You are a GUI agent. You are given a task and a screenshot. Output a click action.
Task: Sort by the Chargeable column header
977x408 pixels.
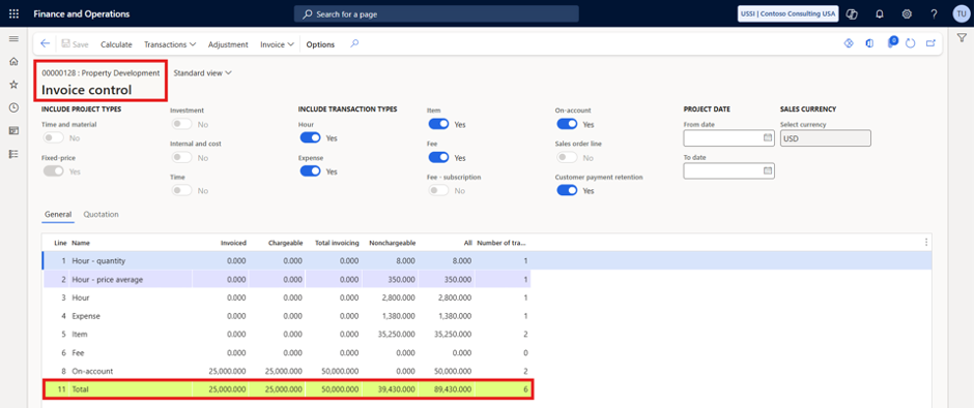285,243
